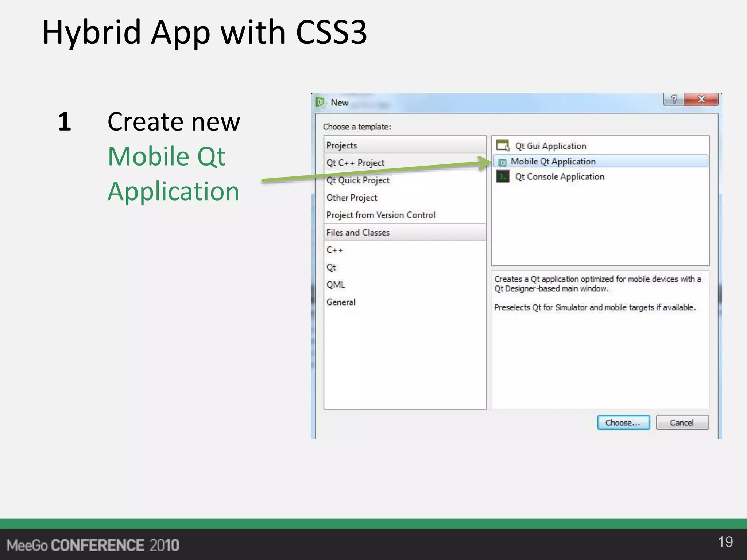Click the Qt Console Application terminal icon

[x=503, y=177]
